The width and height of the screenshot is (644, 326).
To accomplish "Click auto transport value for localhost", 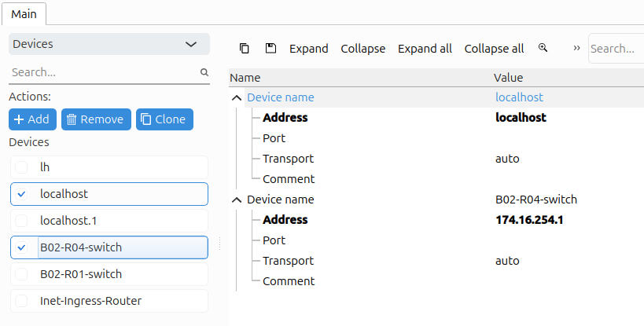I will point(508,159).
